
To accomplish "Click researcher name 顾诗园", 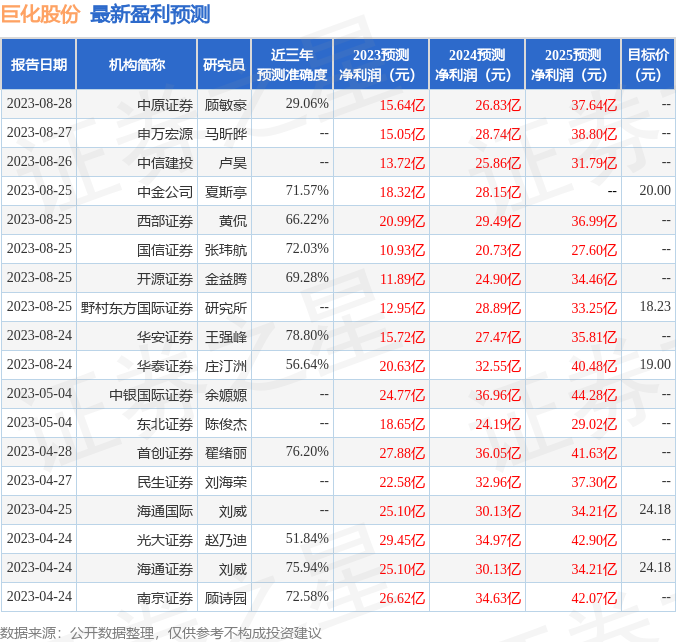I will [225, 597].
